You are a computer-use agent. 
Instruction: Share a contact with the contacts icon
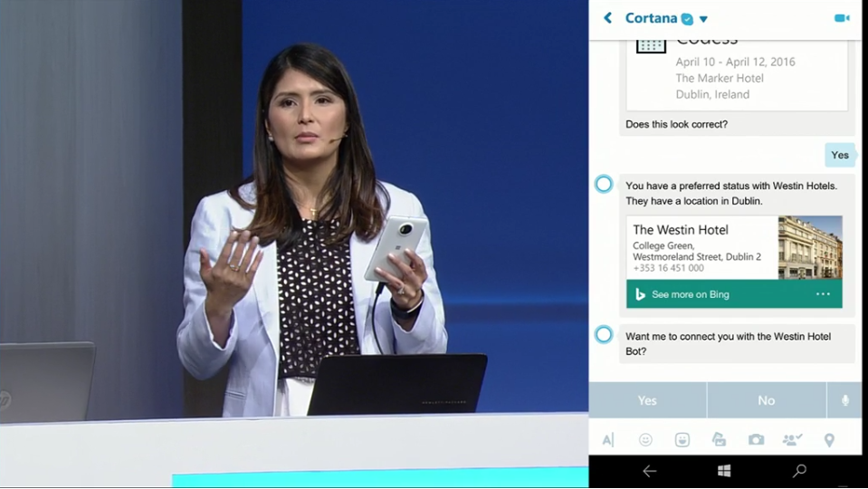792,440
